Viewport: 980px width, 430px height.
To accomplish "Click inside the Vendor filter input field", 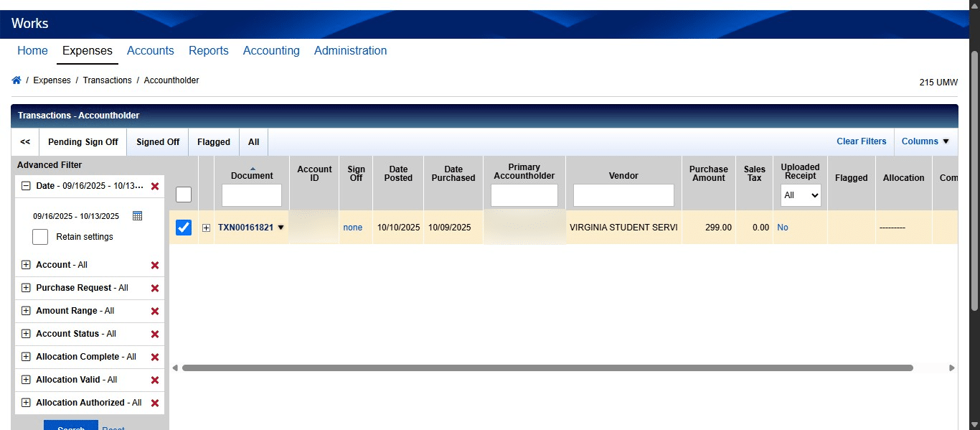I will (623, 195).
